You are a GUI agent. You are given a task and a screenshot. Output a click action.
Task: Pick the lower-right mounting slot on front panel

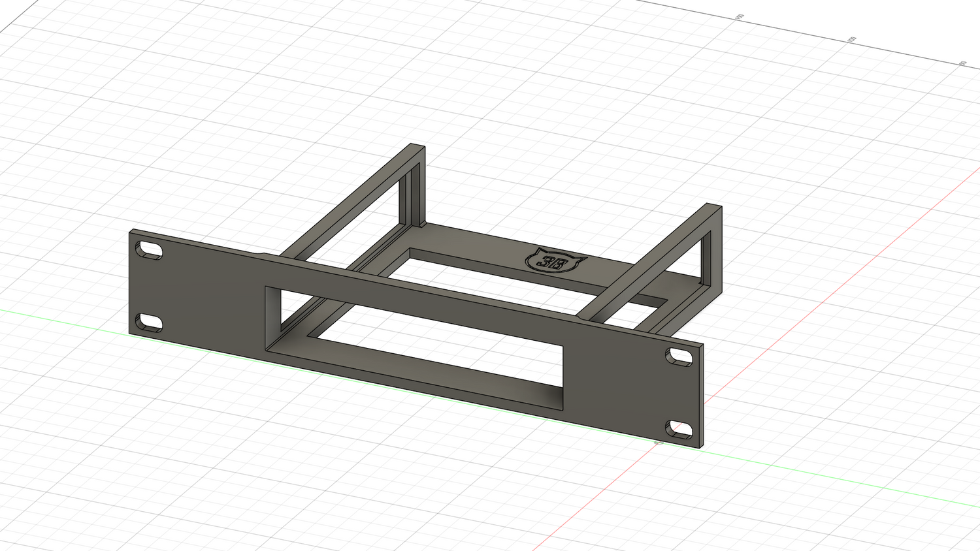click(679, 429)
